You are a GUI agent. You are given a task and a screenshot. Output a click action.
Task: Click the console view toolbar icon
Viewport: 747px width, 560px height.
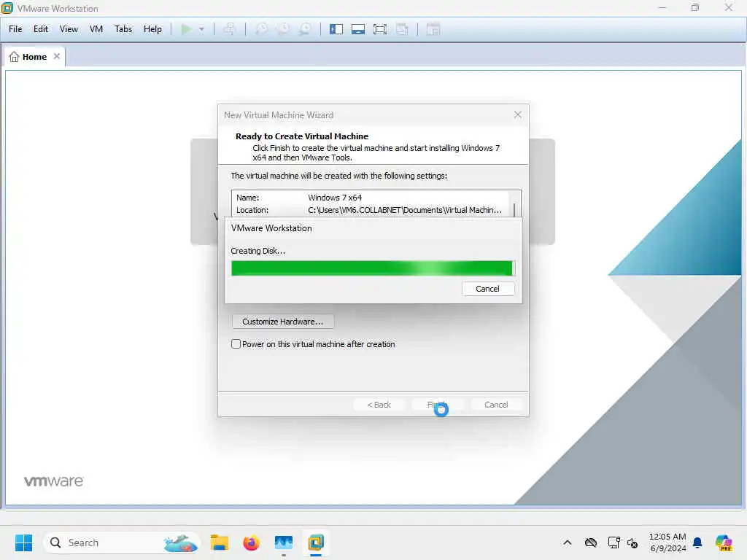tap(433, 29)
